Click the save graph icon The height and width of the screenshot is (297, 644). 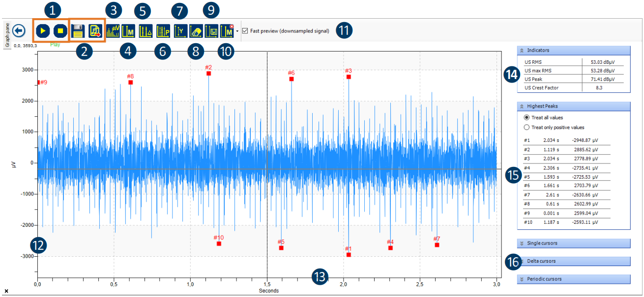click(212, 31)
